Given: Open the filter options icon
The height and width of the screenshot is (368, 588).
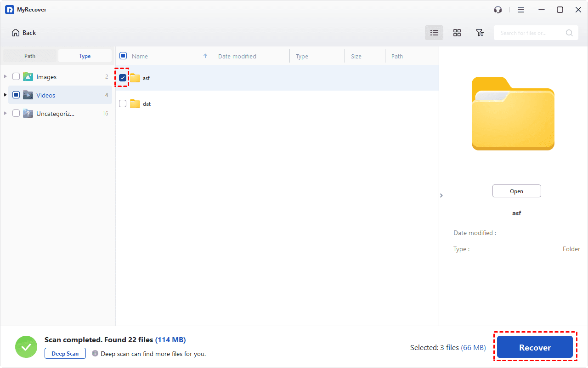Looking at the screenshot, I should (x=480, y=33).
